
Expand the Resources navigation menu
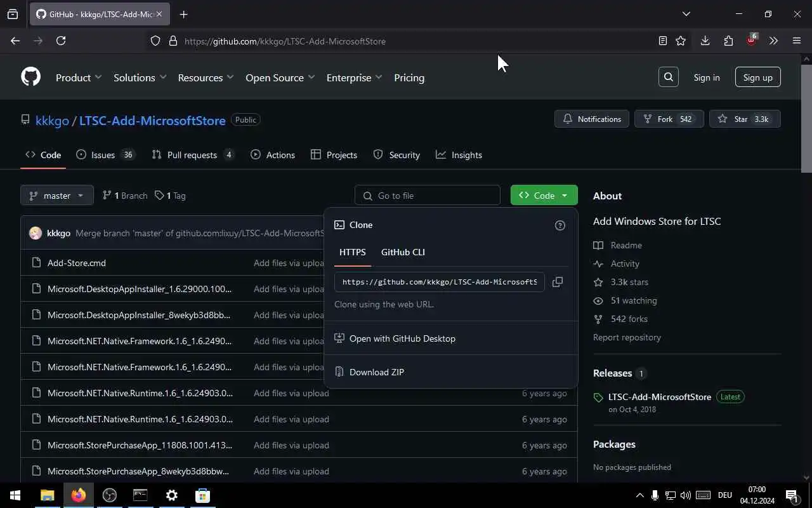206,77
